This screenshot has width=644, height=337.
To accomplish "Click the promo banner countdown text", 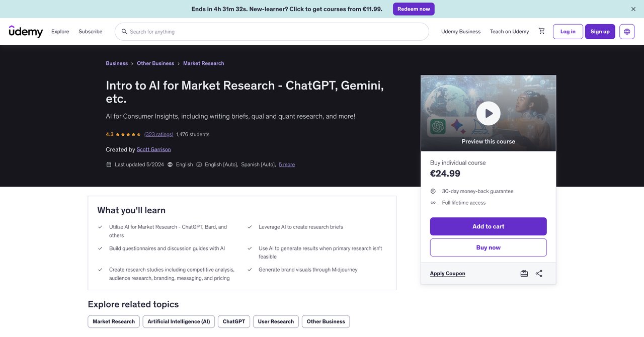I will coord(287,9).
